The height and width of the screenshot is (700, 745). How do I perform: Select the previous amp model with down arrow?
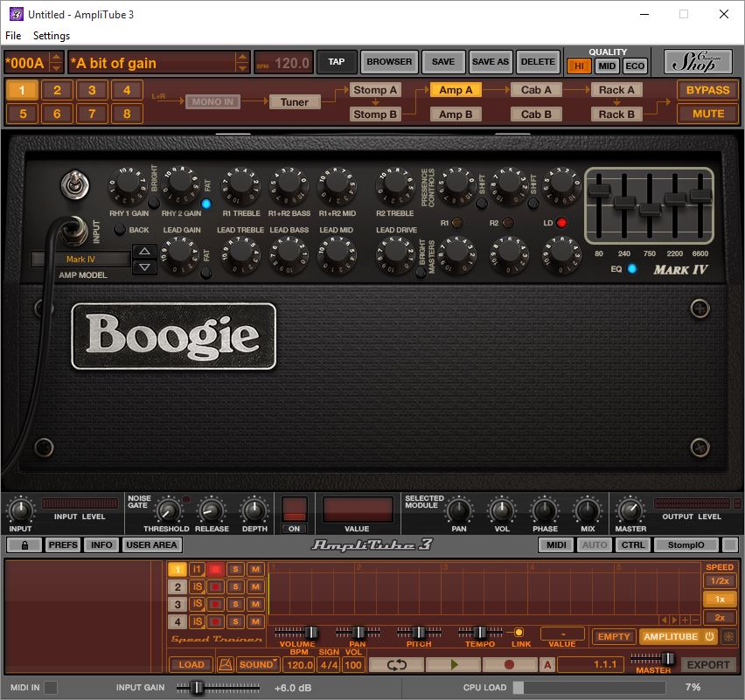pyautogui.click(x=144, y=267)
